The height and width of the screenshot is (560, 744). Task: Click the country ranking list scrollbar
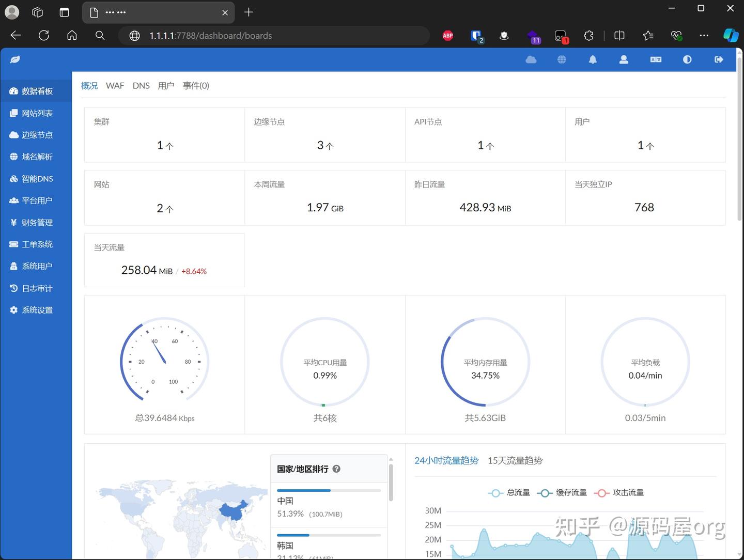tap(391, 483)
